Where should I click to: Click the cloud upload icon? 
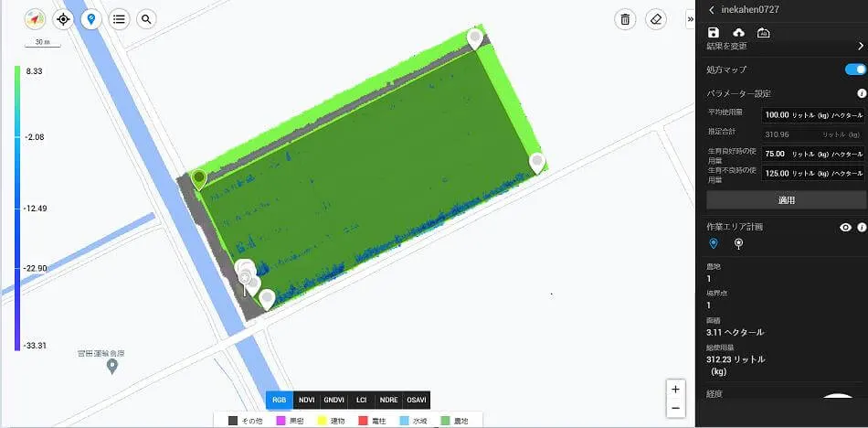coord(738,33)
